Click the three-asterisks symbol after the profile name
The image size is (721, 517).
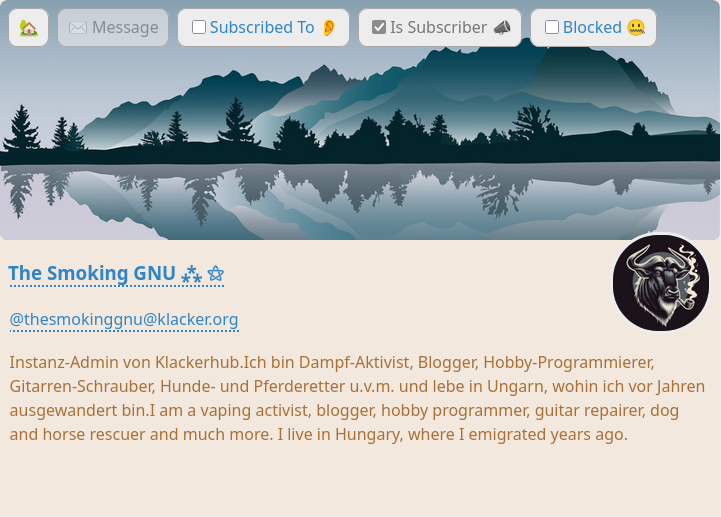[191, 274]
